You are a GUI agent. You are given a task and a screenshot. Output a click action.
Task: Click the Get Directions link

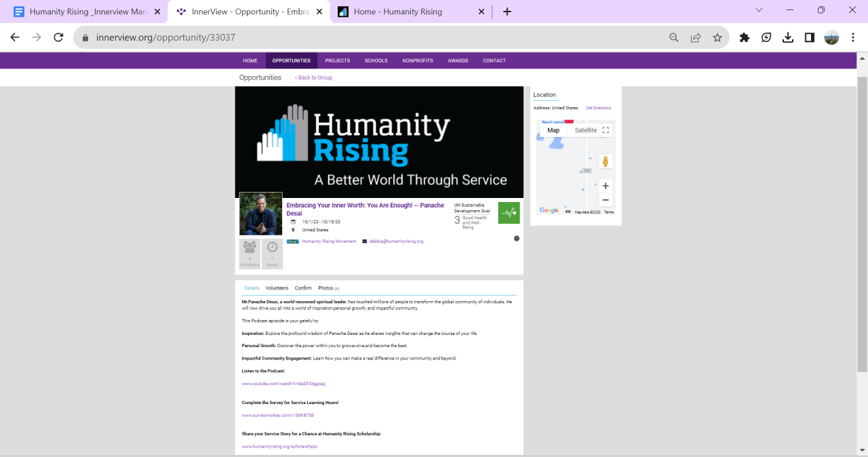click(x=598, y=108)
